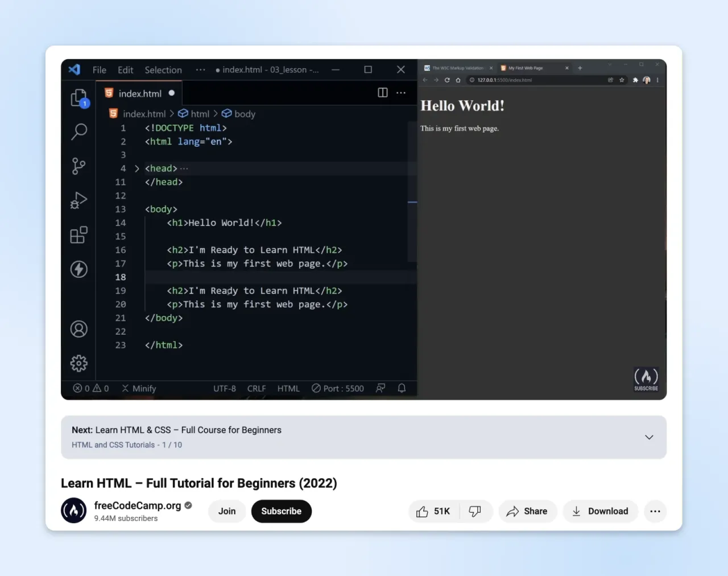728x576 pixels.
Task: Click the Download button
Action: pos(601,511)
